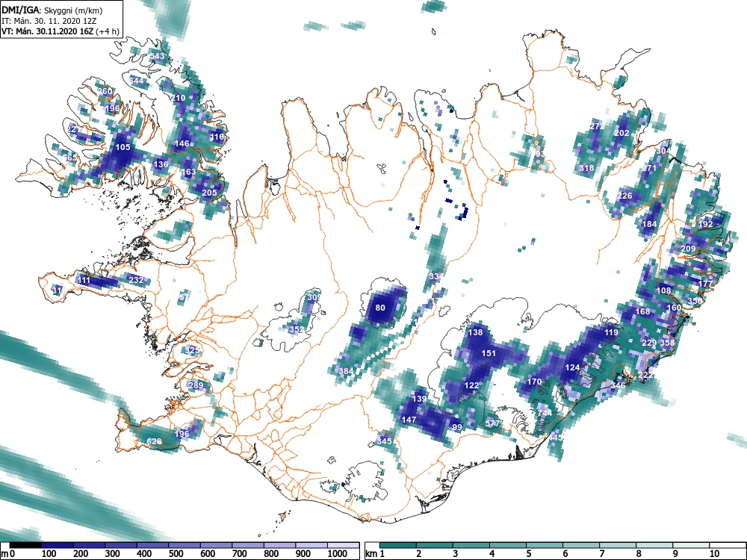Screen dimensions: 747x560
Task: Click the visibility value 163
Action: (189, 172)
